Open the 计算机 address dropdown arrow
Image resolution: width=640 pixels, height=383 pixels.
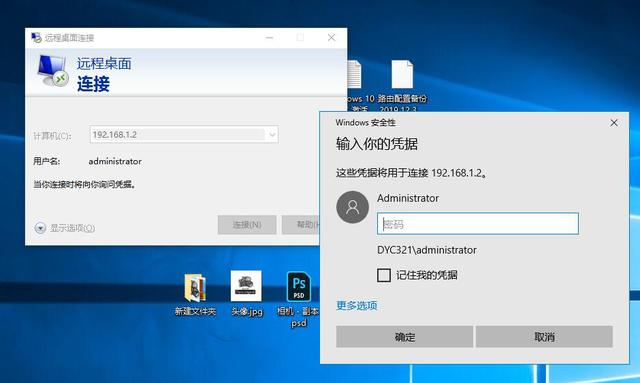(x=272, y=135)
